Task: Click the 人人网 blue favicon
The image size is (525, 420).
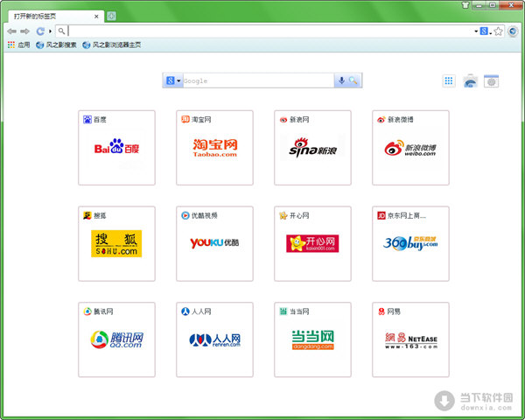Action: (x=185, y=311)
